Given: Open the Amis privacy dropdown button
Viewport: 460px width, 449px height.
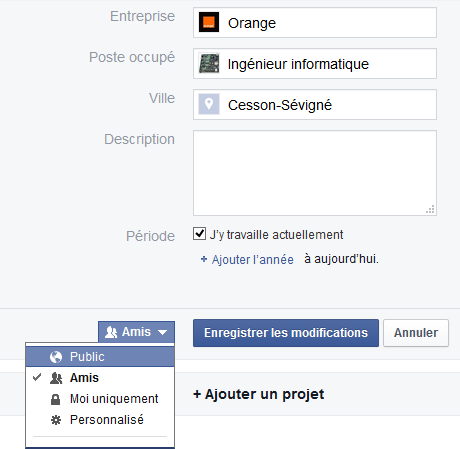Looking at the screenshot, I should tap(136, 332).
